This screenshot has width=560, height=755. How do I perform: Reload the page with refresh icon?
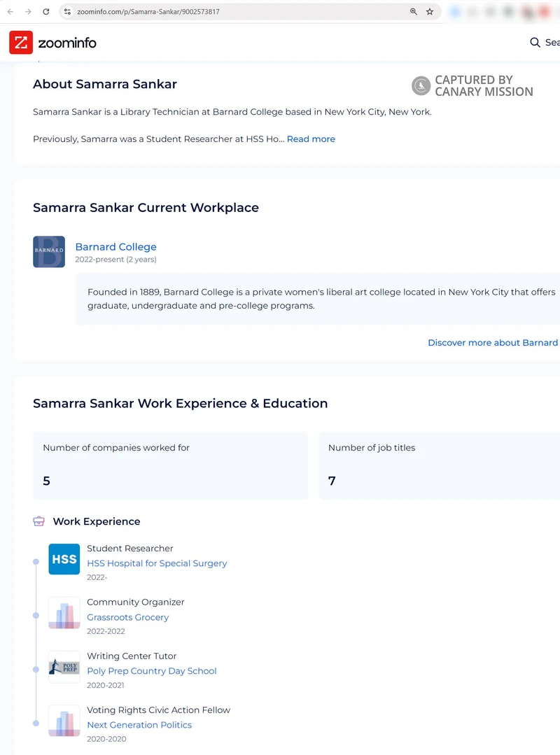pos(46,12)
